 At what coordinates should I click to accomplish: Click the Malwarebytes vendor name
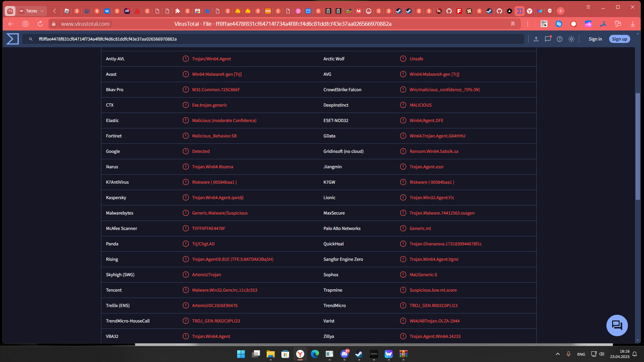[119, 213]
